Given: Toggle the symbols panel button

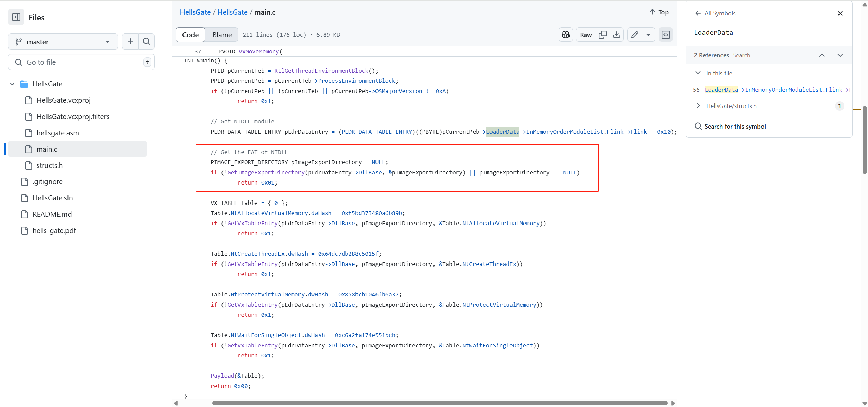Looking at the screenshot, I should (x=666, y=35).
